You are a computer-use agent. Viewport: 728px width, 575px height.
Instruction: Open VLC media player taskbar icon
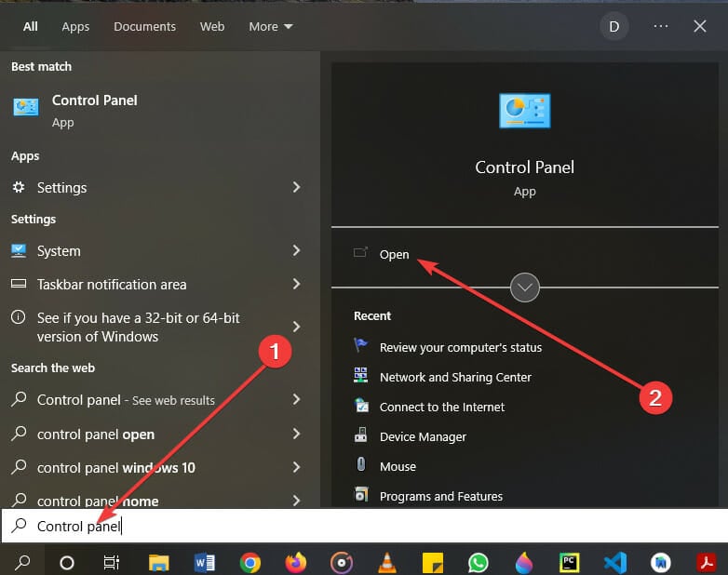(387, 563)
